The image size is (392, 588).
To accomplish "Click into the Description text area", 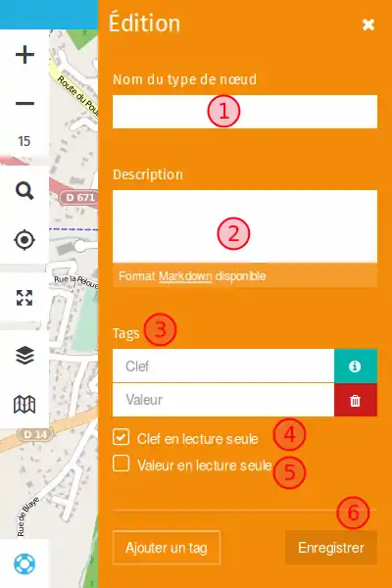I will tap(245, 226).
